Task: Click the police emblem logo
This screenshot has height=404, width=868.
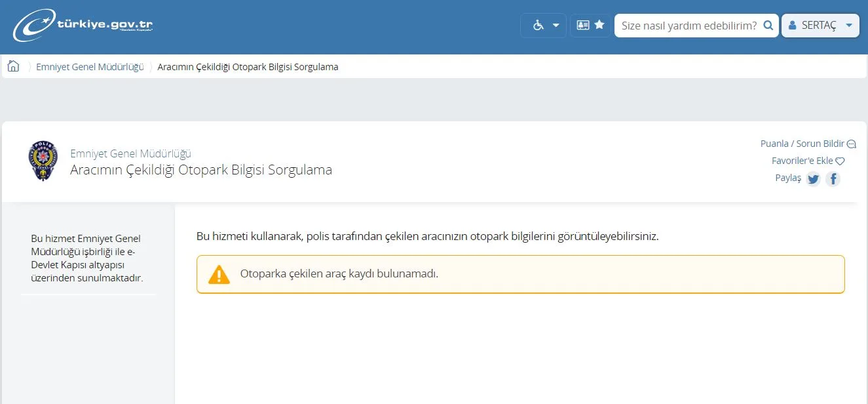Action: pos(43,161)
